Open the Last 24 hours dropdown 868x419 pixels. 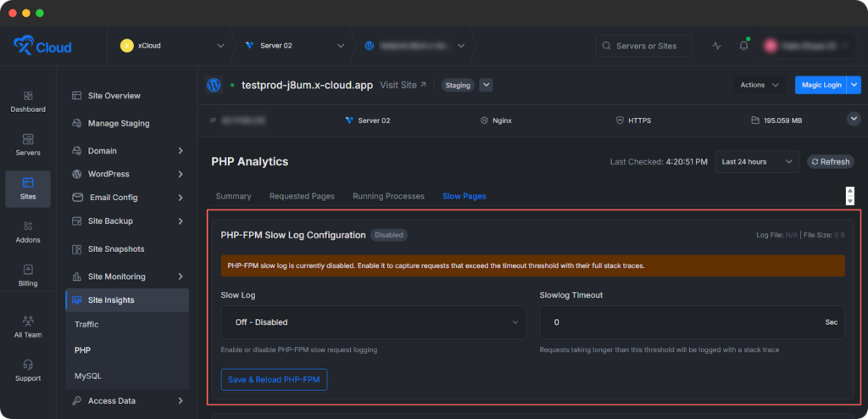[757, 161]
